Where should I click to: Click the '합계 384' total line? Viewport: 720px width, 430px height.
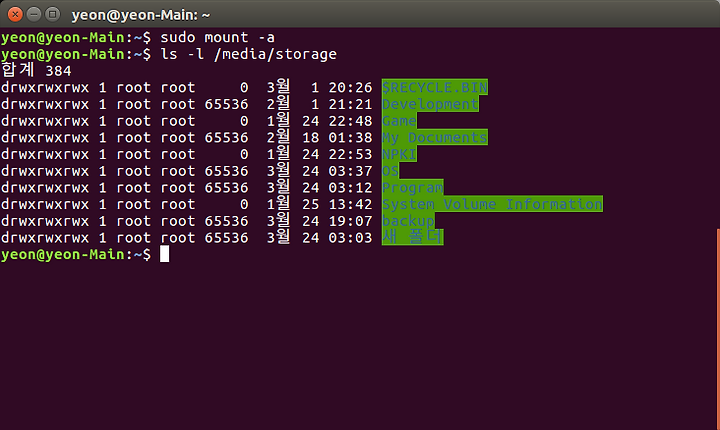click(36, 70)
